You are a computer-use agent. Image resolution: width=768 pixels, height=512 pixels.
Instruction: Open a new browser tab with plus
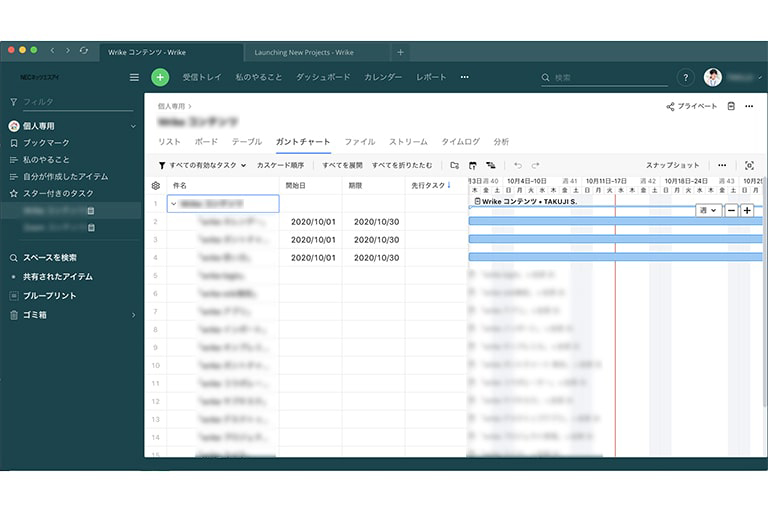click(400, 52)
